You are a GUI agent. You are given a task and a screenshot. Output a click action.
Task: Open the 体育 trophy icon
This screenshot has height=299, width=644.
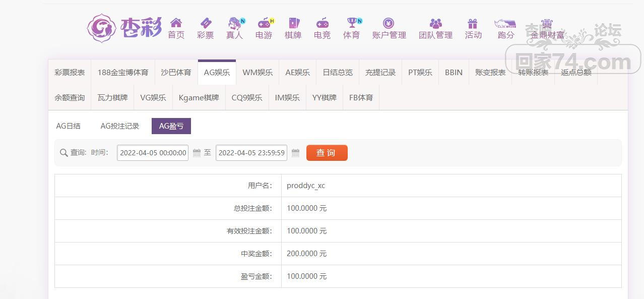coord(352,23)
